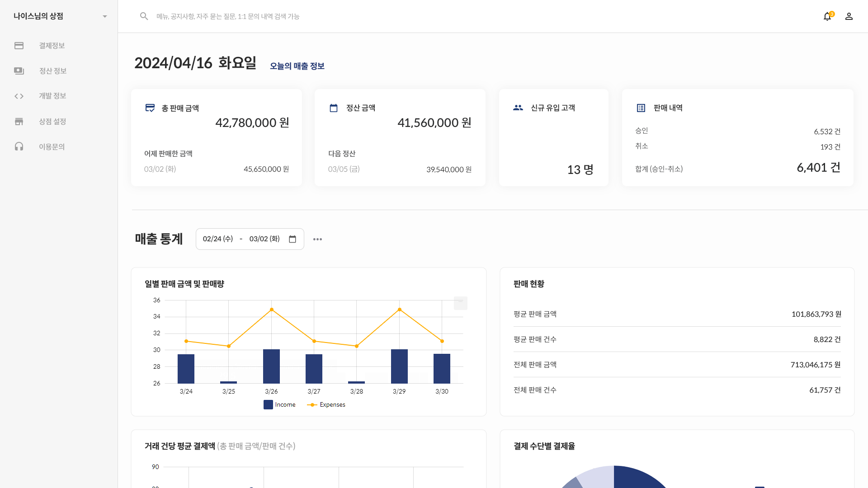Screen dimensions: 868x488
Task: Click the 이용문의 headset icon
Action: pyautogui.click(x=19, y=146)
